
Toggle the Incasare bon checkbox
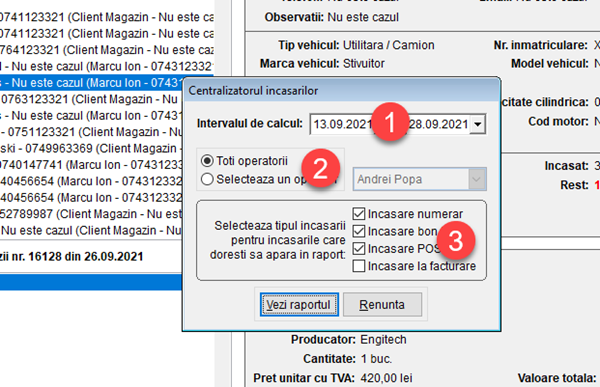(359, 231)
